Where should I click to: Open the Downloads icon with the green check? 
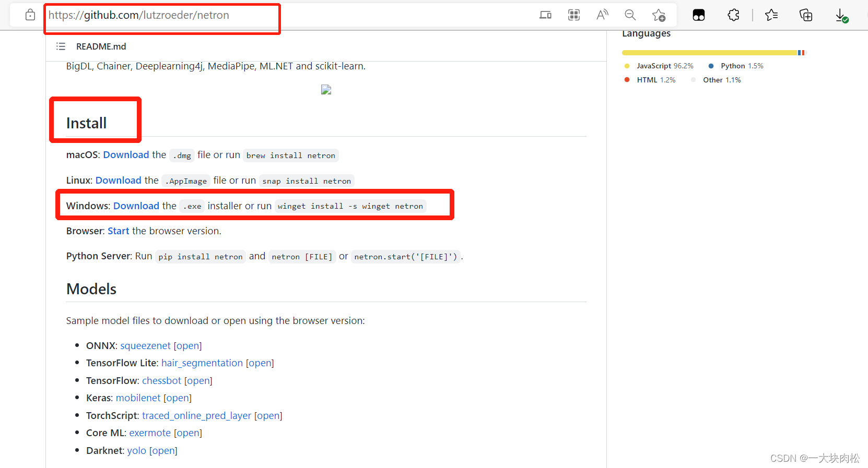[x=841, y=16]
